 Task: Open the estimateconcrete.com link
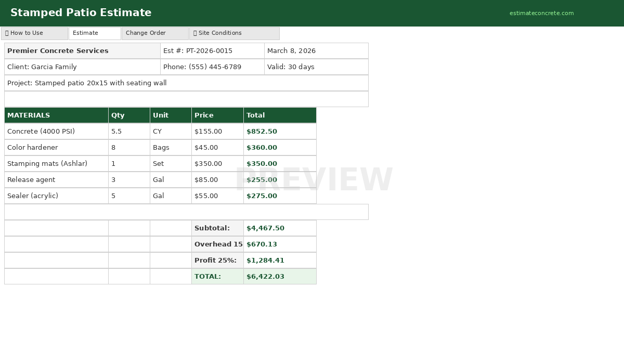pyautogui.click(x=541, y=14)
